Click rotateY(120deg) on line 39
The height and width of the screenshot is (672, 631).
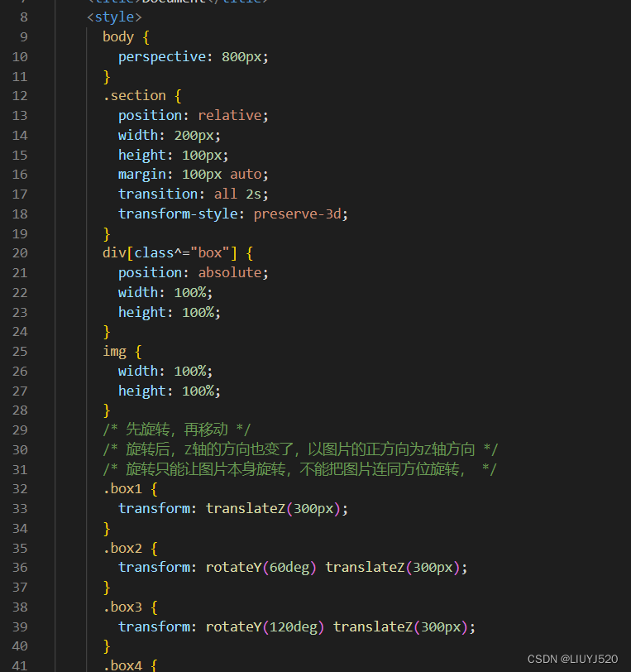click(x=265, y=627)
